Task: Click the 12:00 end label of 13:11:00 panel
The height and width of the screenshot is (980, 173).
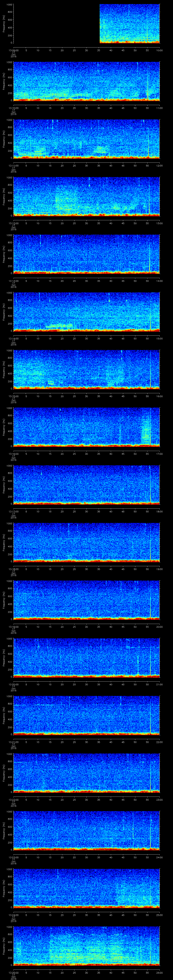Action: [159, 166]
